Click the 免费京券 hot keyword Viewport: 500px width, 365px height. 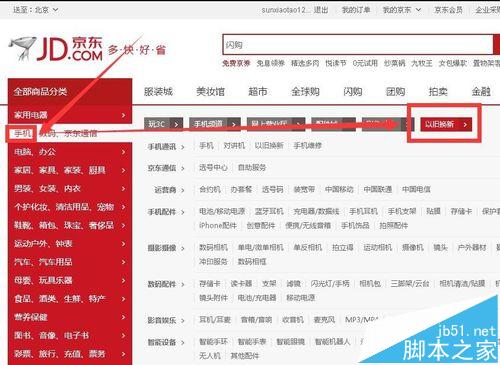click(236, 63)
